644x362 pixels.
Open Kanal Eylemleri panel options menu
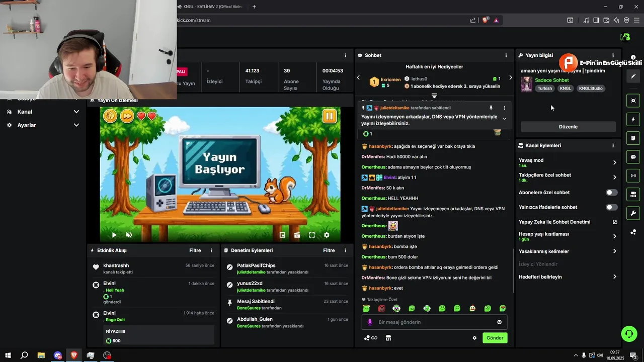coord(613,145)
